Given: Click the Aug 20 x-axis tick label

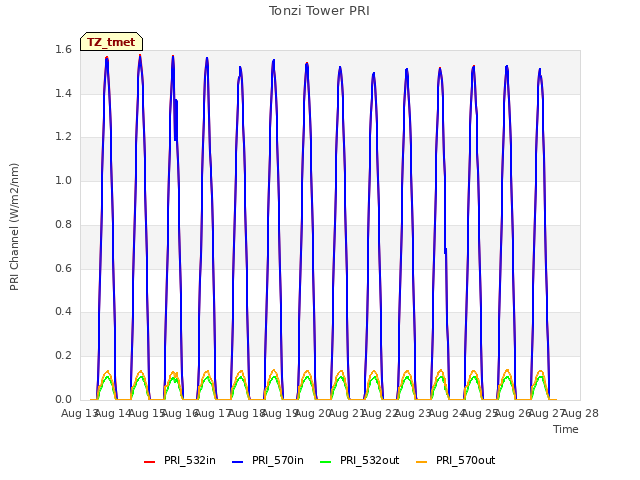Looking at the screenshot, I should point(313,413).
